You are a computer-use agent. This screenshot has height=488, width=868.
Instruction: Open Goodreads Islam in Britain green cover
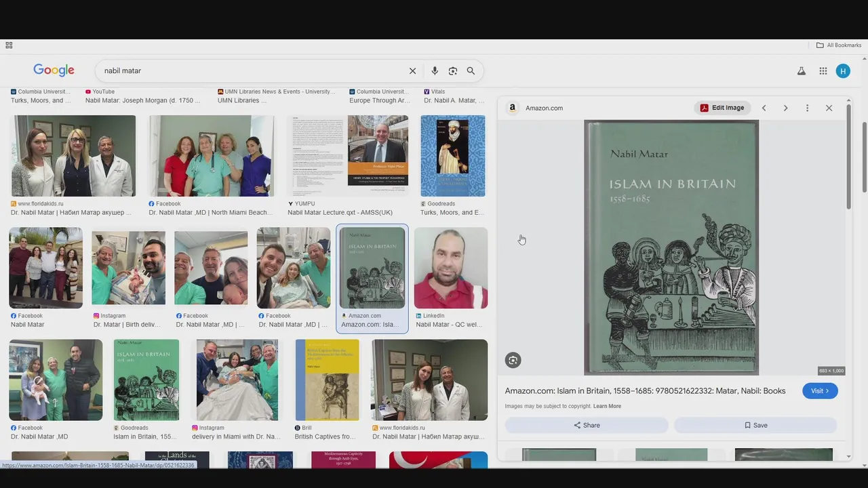click(x=146, y=380)
